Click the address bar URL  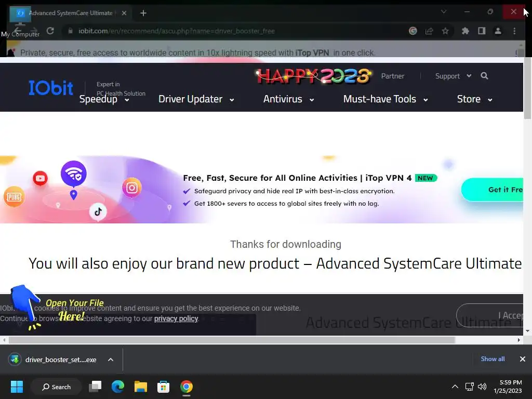coord(177,31)
